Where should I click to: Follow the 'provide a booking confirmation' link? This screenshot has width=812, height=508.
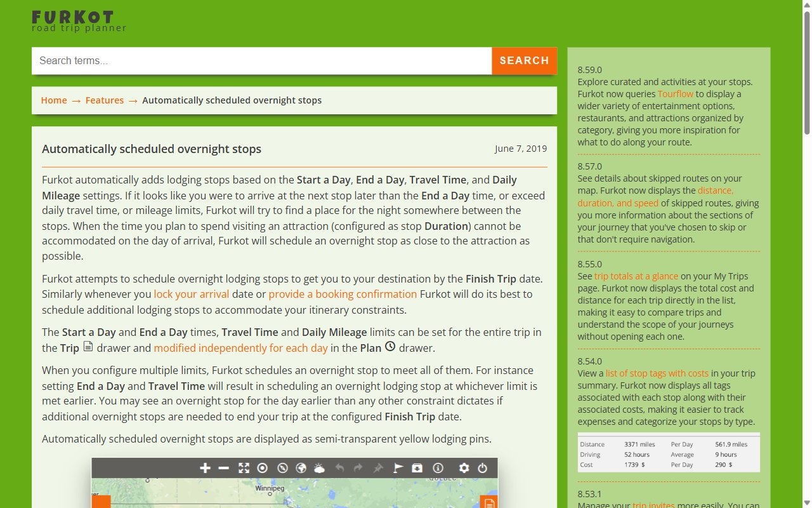(343, 294)
